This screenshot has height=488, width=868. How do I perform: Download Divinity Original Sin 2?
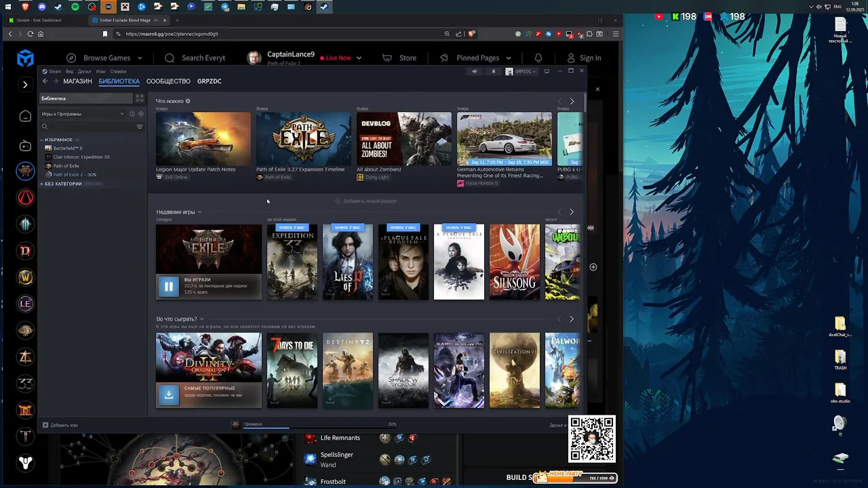click(168, 394)
